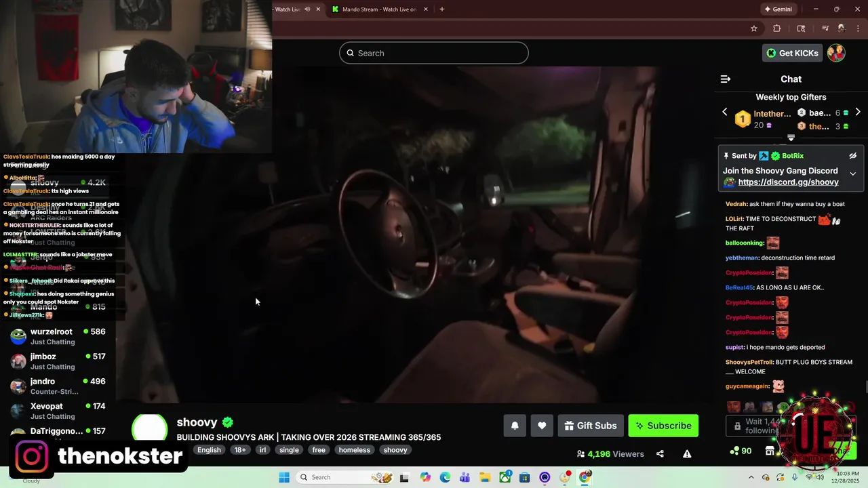
Task: Close the currently playing Watch Live tab
Action: 318,9
